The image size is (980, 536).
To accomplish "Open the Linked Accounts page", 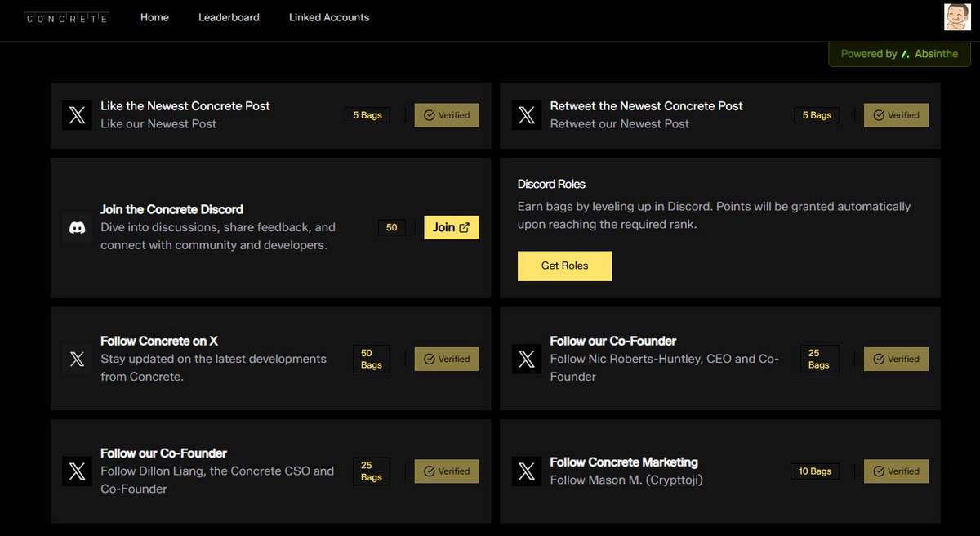I will click(329, 17).
